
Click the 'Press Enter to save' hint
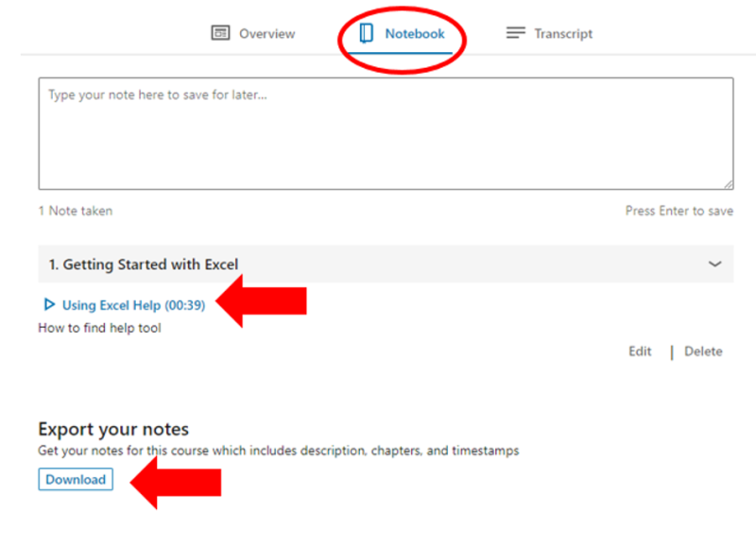coord(679,211)
